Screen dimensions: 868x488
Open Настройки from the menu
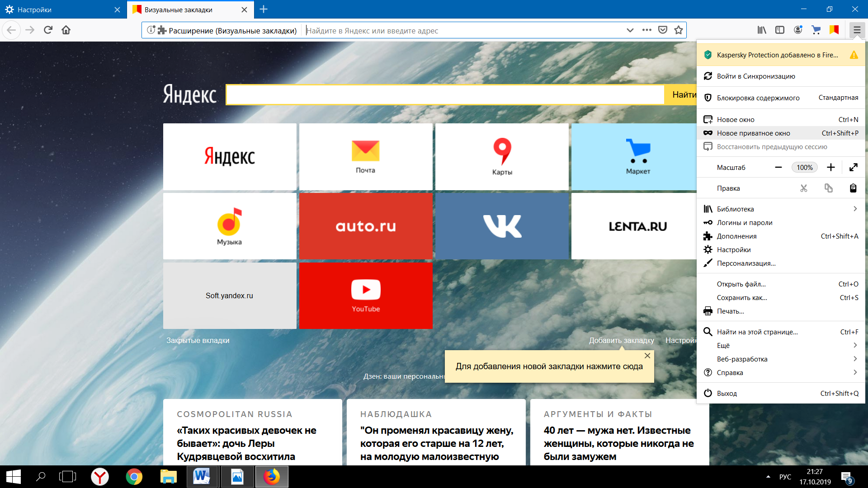pos(781,250)
